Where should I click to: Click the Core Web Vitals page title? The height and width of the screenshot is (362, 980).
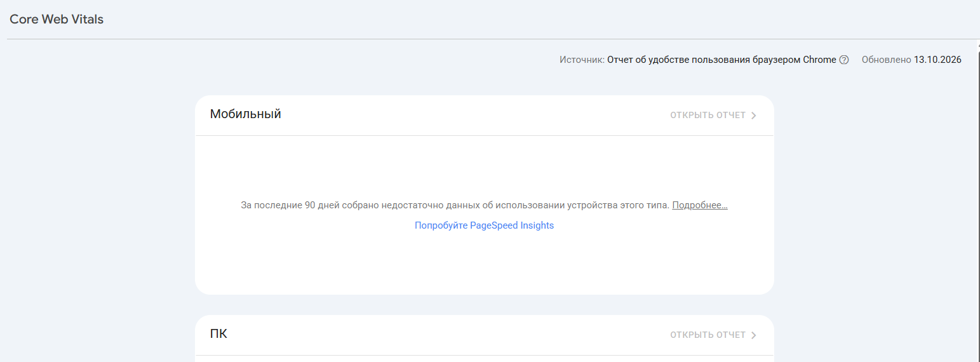(57, 19)
